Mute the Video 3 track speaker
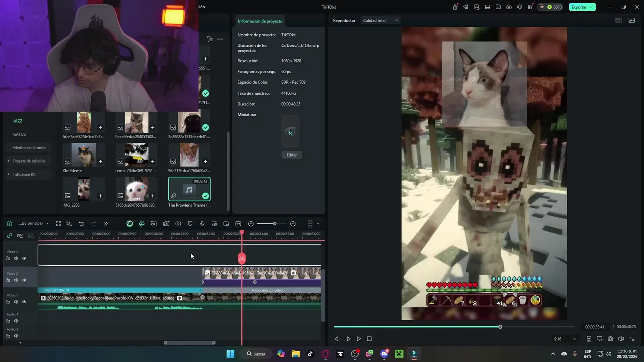Screen dimensions: 644x362 (16, 258)
